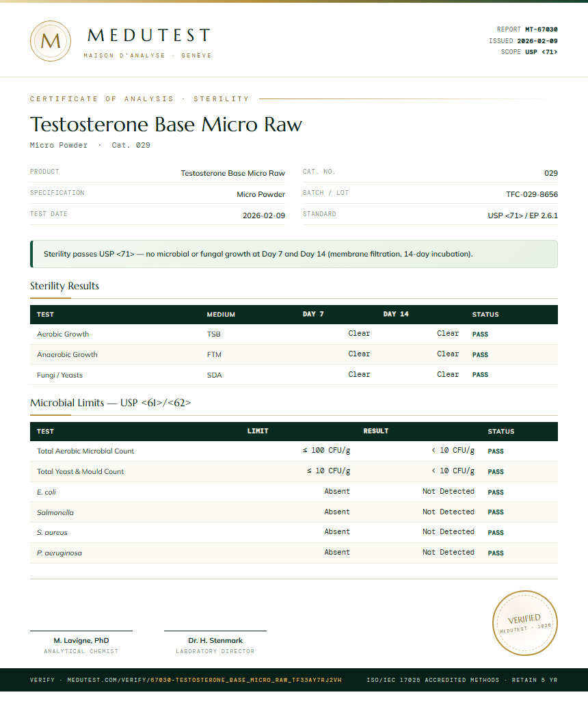588x712 pixels.
Task: Click the ≤ 10 CFU/g limit cell
Action: pos(328,471)
